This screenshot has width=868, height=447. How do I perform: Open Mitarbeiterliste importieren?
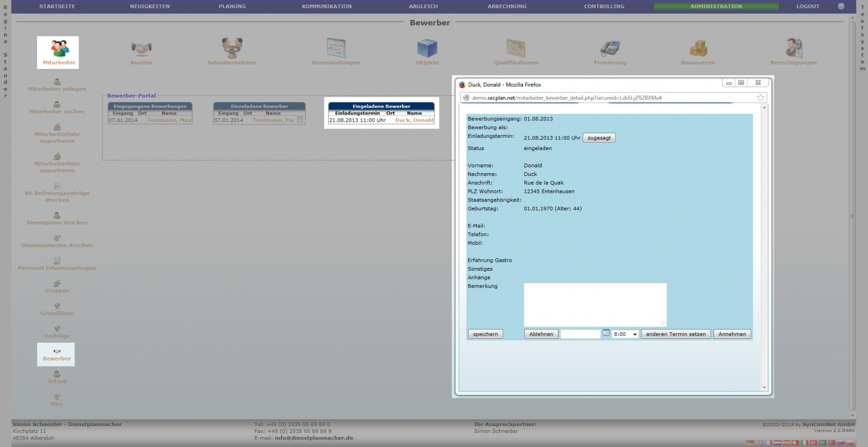point(57,137)
